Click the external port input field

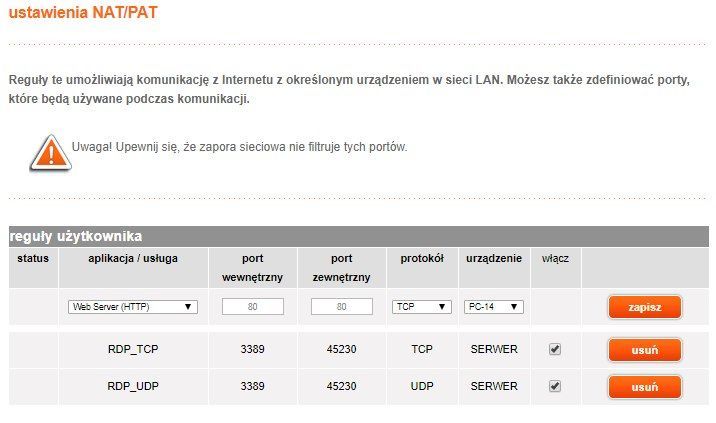pyautogui.click(x=342, y=307)
